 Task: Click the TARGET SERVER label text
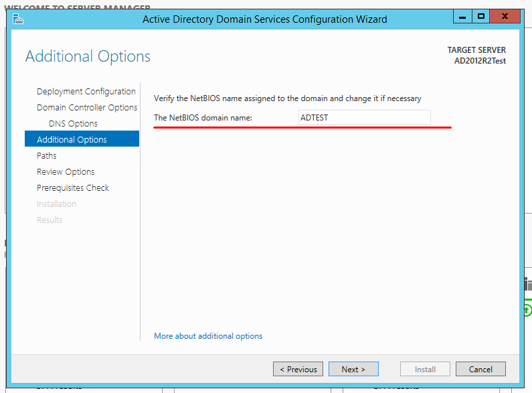(476, 50)
